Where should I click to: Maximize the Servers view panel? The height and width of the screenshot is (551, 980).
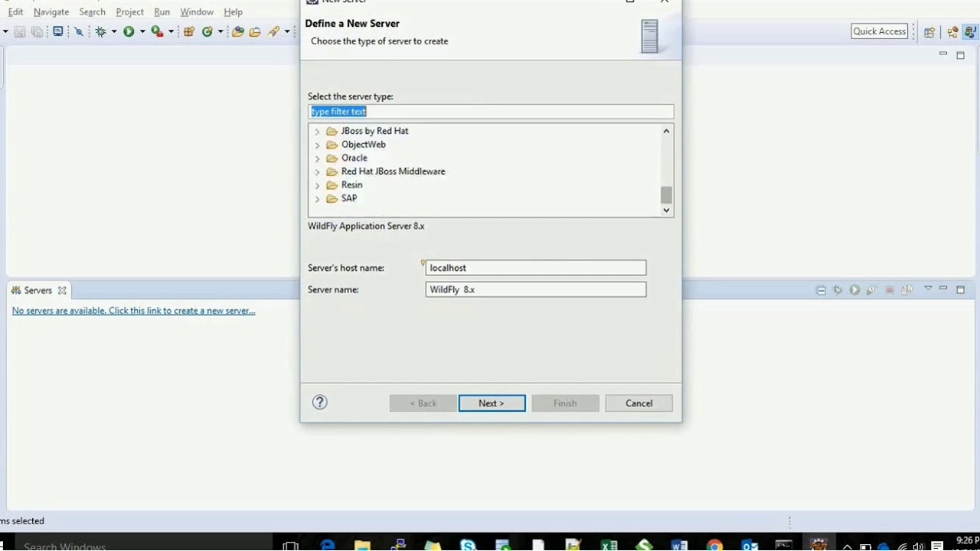click(960, 290)
